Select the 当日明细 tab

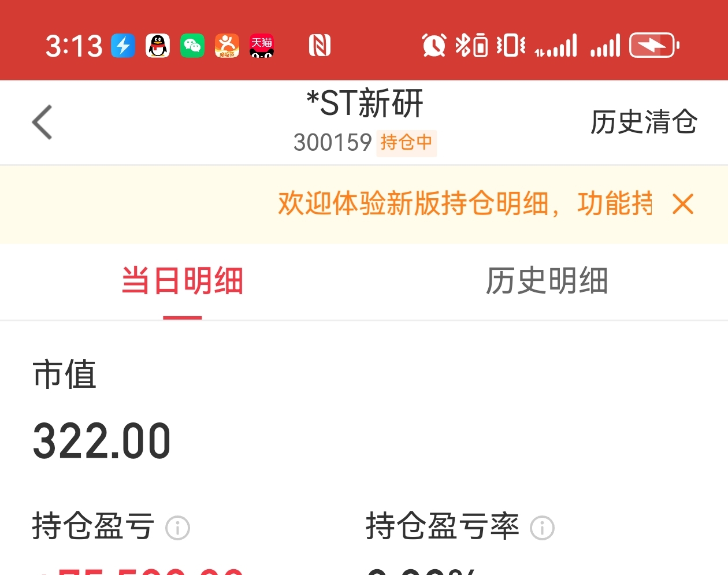pos(182,281)
